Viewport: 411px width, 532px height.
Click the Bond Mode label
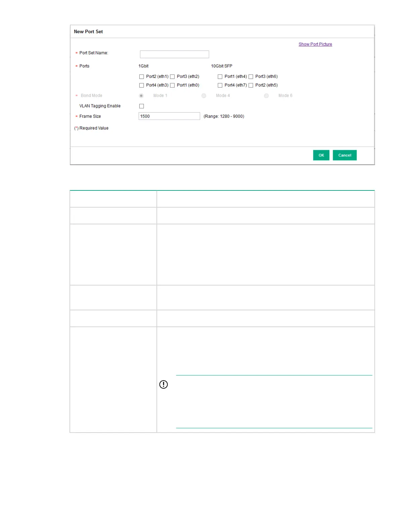point(91,96)
